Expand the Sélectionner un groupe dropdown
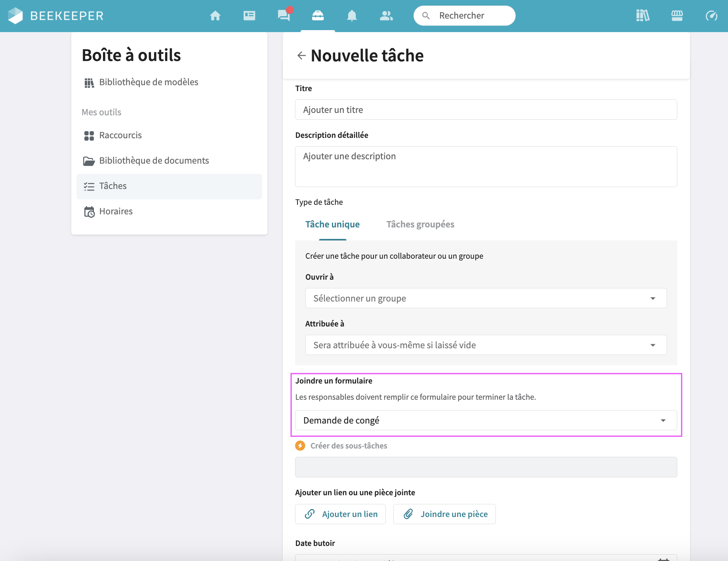The height and width of the screenshot is (561, 728). [x=486, y=298]
